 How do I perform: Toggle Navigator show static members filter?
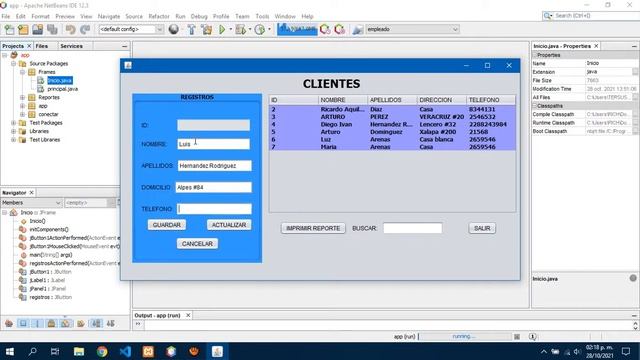tap(37, 323)
